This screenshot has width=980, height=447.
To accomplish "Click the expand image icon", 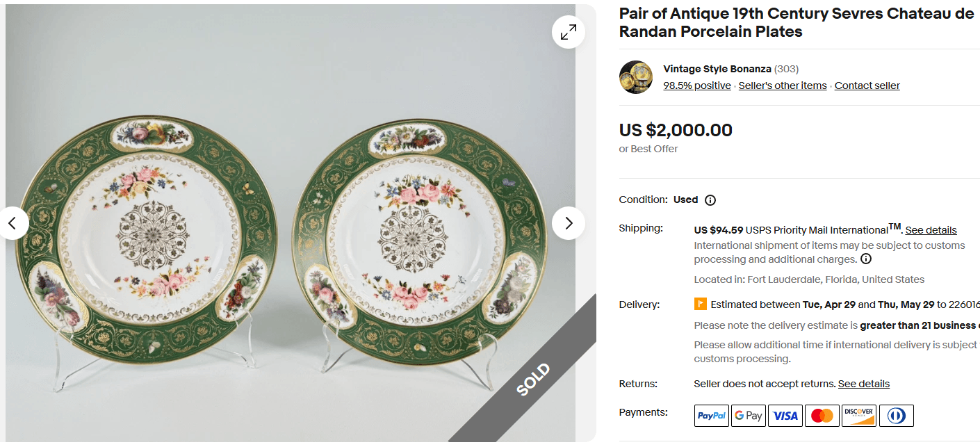I will (x=568, y=31).
